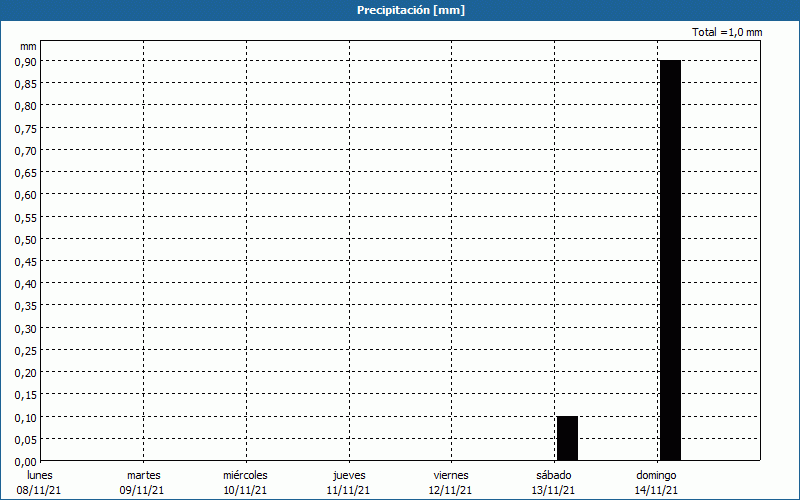Click the 'mm' unit label above the y-axis

29,46
